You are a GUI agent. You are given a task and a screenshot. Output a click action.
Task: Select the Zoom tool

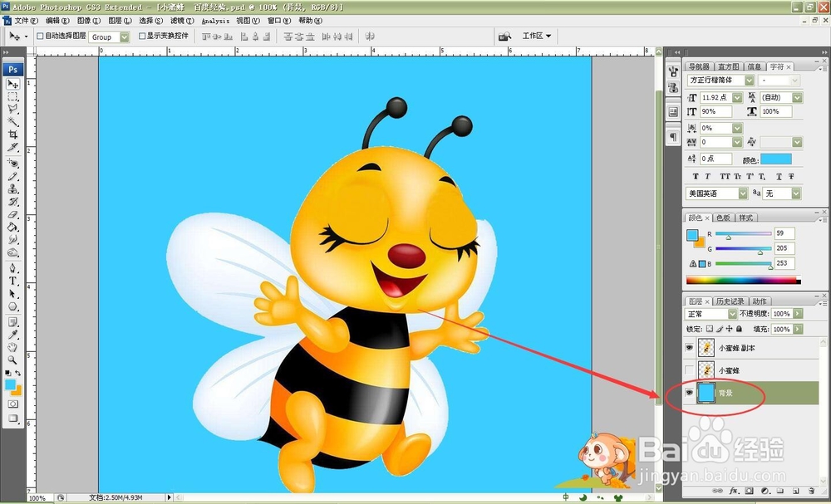click(13, 359)
